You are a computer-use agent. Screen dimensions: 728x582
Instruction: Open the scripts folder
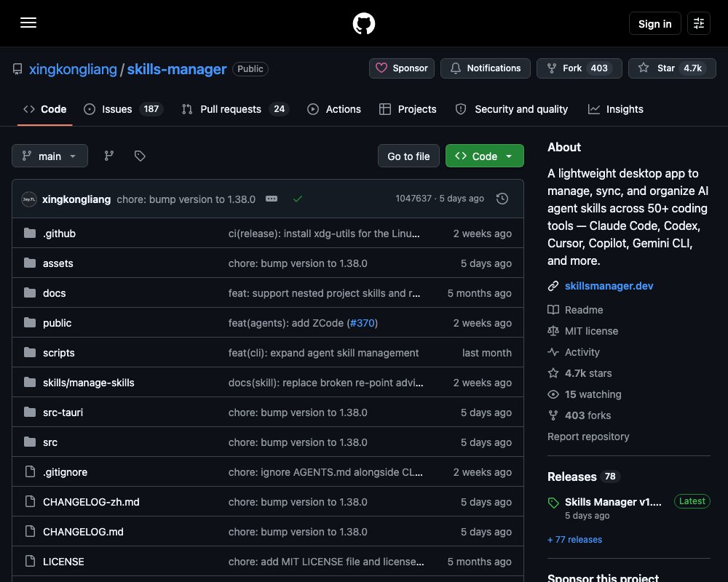(x=58, y=353)
